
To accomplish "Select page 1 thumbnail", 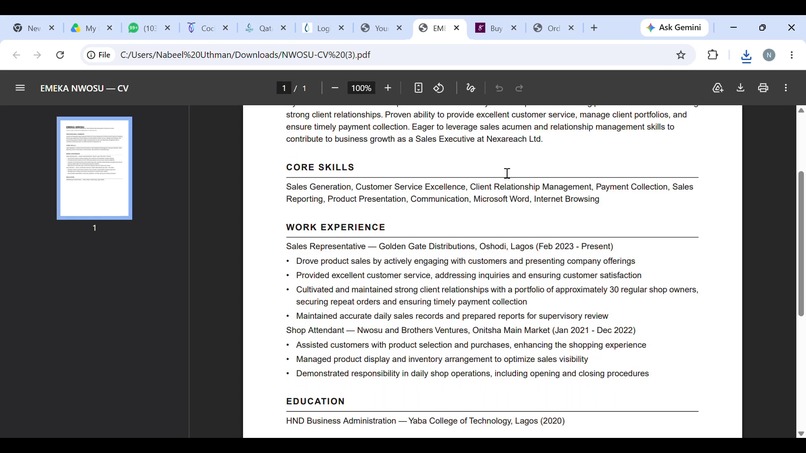I will pos(94,168).
